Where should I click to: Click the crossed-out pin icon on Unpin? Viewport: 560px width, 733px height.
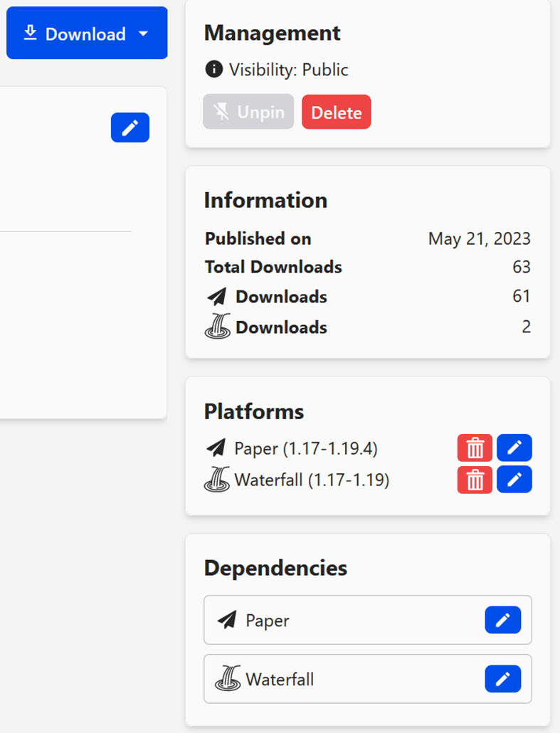coord(223,112)
